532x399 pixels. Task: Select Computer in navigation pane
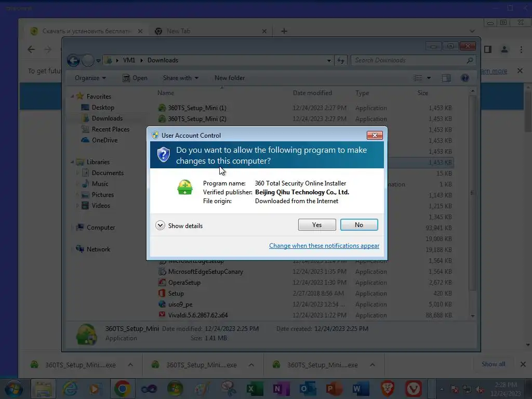100,228
